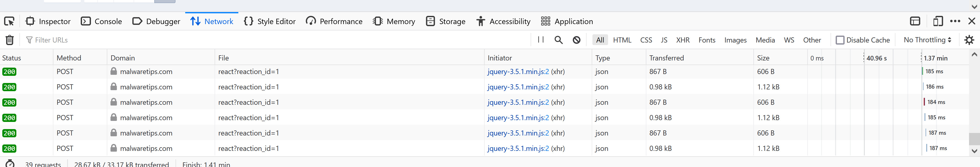Sort by the Status column header
Image resolution: width=980 pixels, height=167 pixels.
[x=27, y=58]
